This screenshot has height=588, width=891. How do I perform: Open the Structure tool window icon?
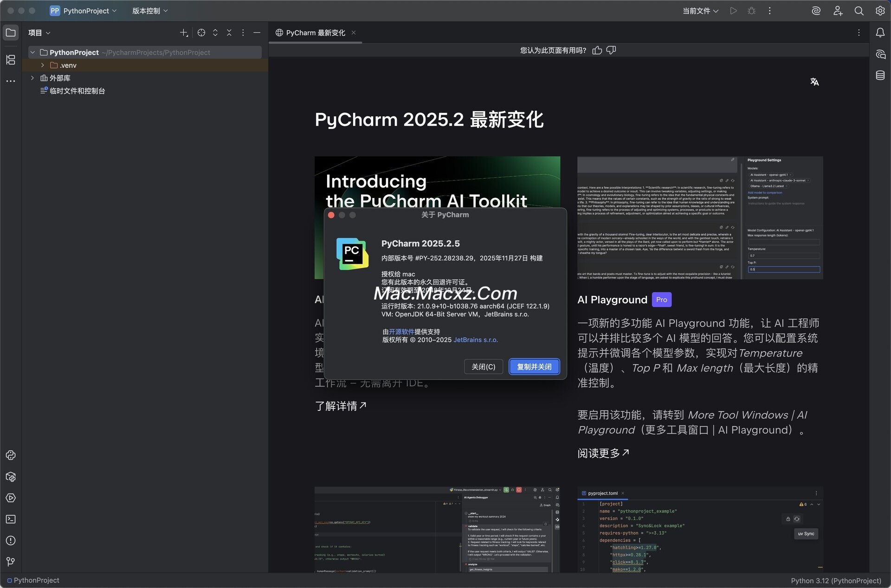click(11, 59)
